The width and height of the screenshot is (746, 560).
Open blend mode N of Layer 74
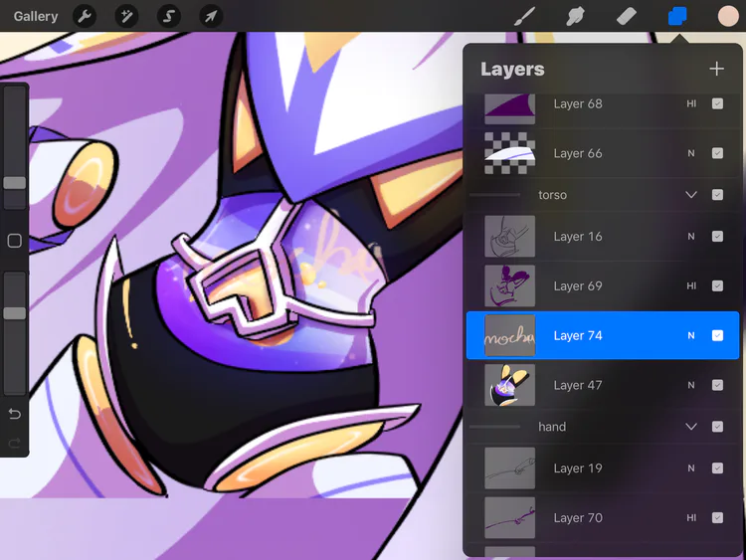[x=691, y=335]
